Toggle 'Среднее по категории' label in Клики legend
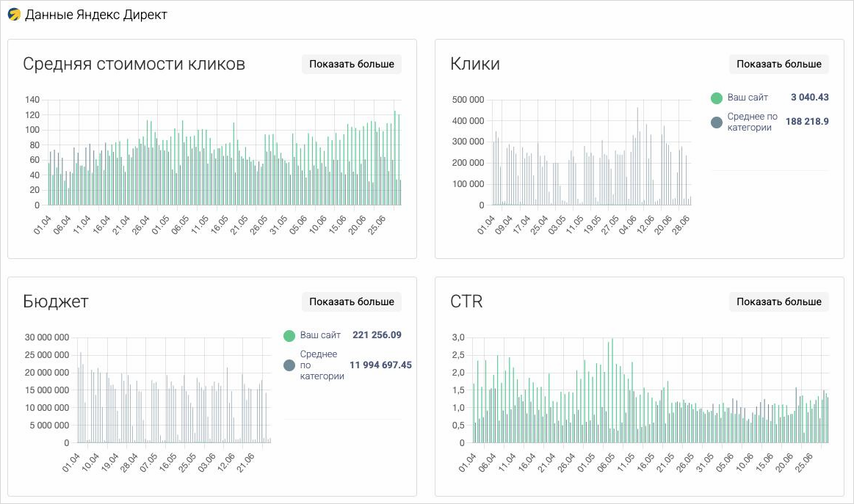The width and height of the screenshot is (854, 504). click(x=752, y=122)
